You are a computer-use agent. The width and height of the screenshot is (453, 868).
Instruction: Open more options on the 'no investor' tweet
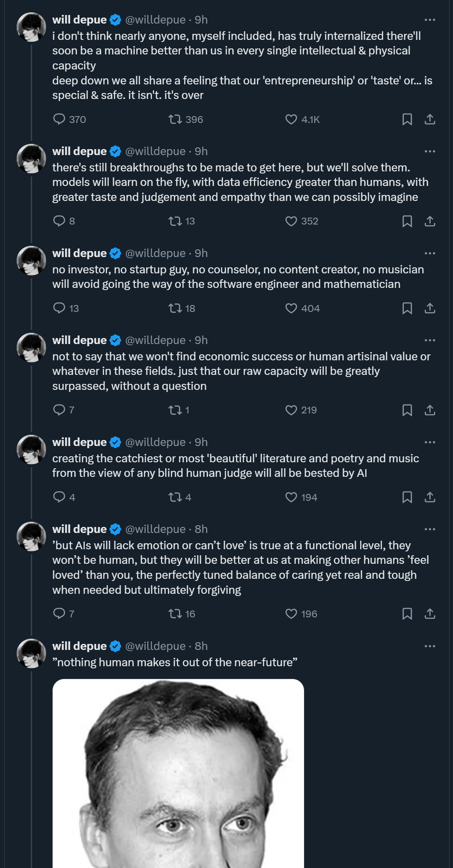(430, 253)
